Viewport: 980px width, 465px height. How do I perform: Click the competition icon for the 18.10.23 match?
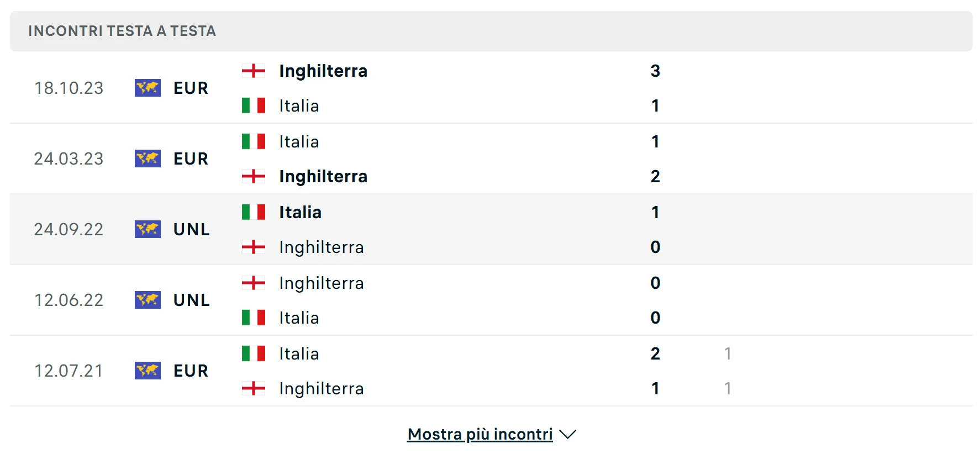[147, 88]
